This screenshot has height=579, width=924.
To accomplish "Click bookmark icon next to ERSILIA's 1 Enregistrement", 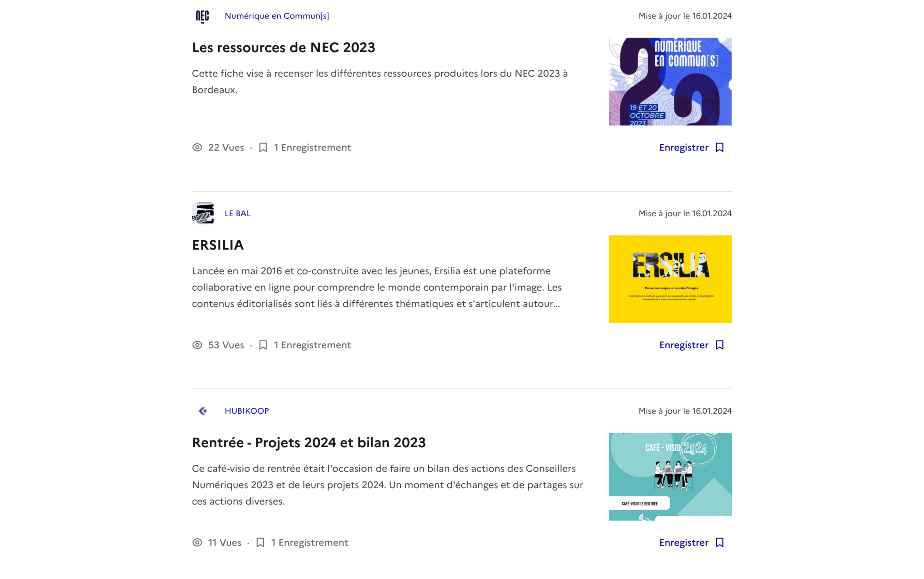I will [263, 345].
